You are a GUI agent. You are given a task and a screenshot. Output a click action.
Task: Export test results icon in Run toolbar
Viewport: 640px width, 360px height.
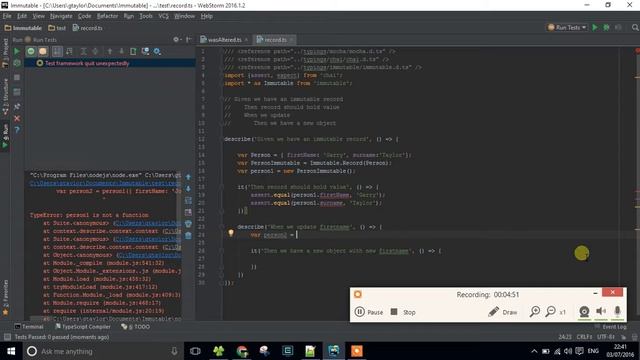click(x=133, y=51)
